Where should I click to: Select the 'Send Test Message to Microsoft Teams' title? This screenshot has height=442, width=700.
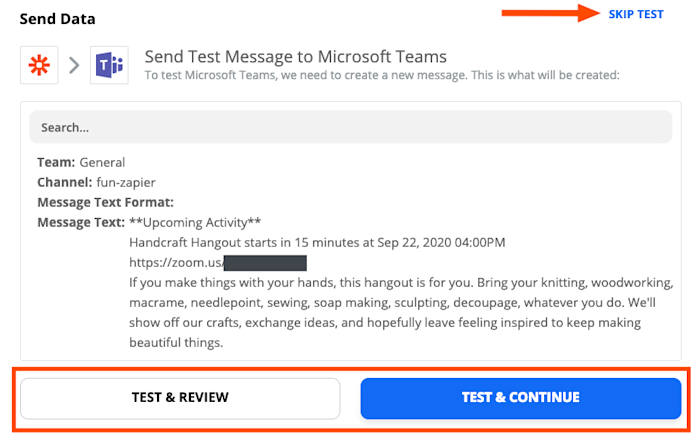[295, 56]
